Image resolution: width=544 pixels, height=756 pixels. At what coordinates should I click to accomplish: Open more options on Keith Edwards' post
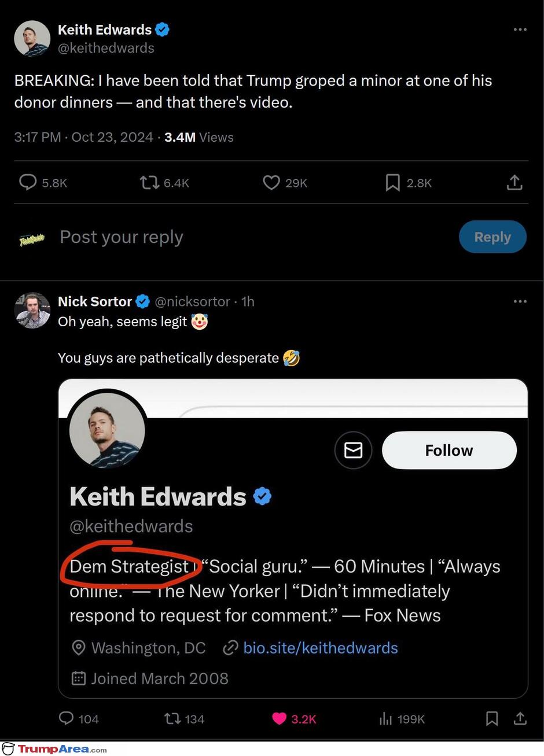520,29
